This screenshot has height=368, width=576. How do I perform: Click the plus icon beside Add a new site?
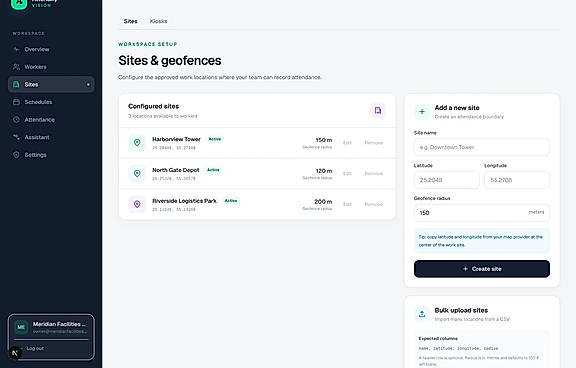(x=422, y=112)
